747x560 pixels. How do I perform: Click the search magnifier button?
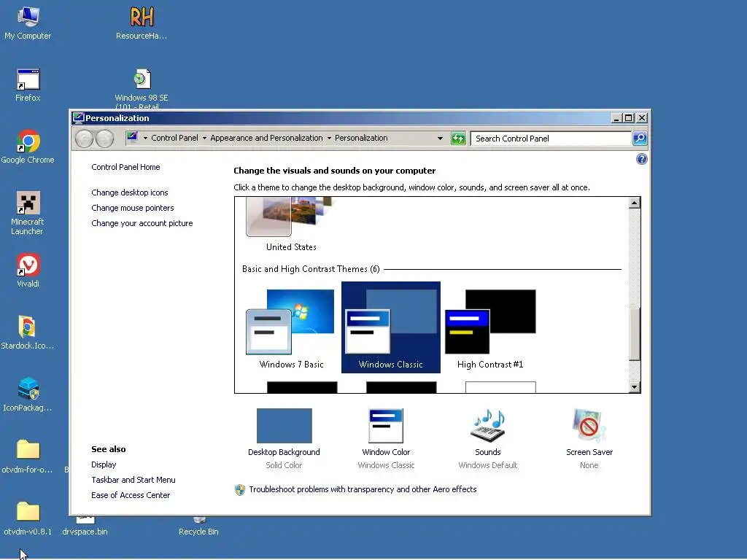click(639, 138)
